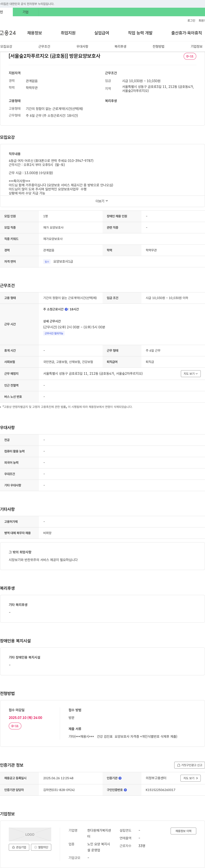The height and width of the screenshot is (868, 205).
Task: Click the help icon beside 인증기관
Action: (x=120, y=778)
